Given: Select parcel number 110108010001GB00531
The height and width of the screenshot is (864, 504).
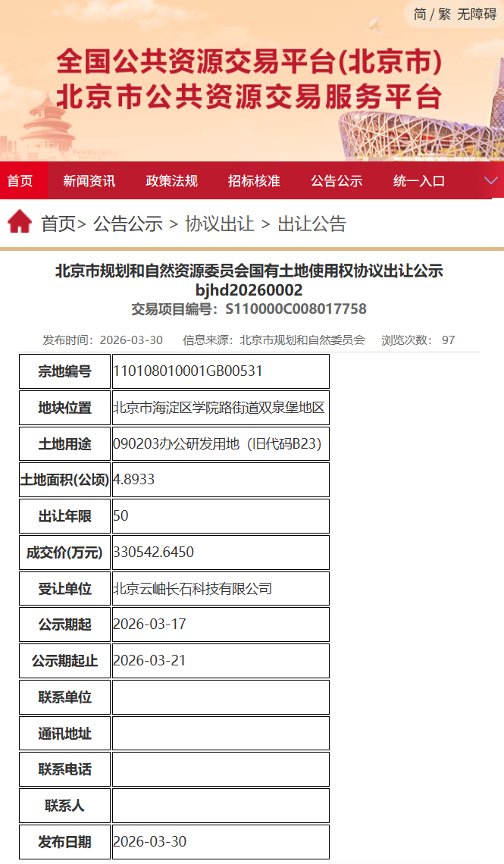Looking at the screenshot, I should tap(188, 371).
